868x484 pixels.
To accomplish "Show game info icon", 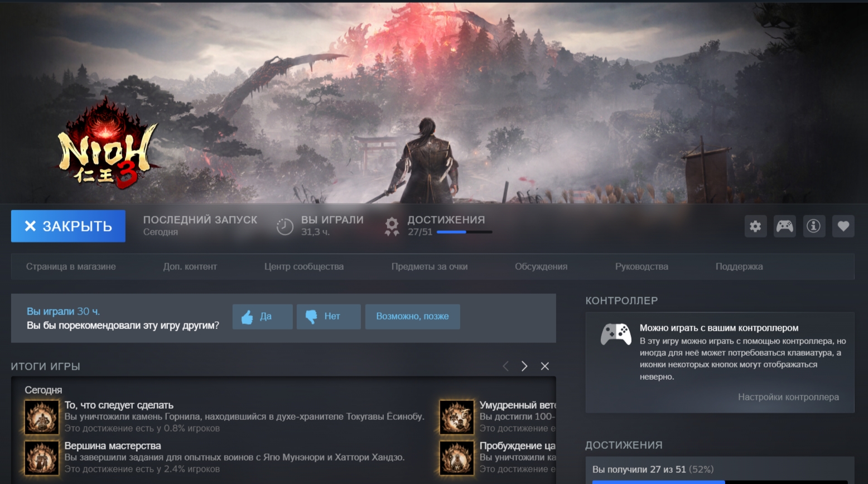I will click(x=814, y=226).
